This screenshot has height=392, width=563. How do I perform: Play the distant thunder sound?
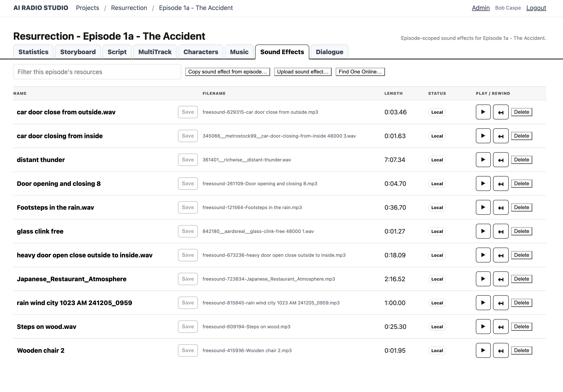click(x=483, y=159)
